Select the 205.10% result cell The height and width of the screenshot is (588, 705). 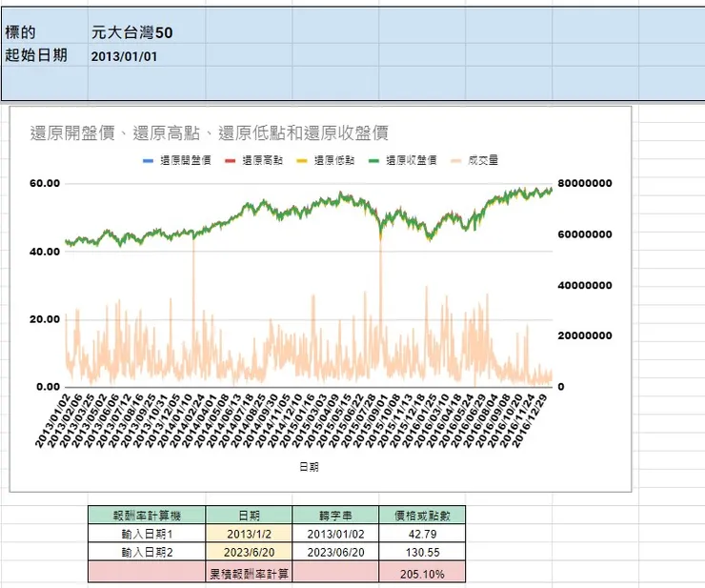pos(422,572)
